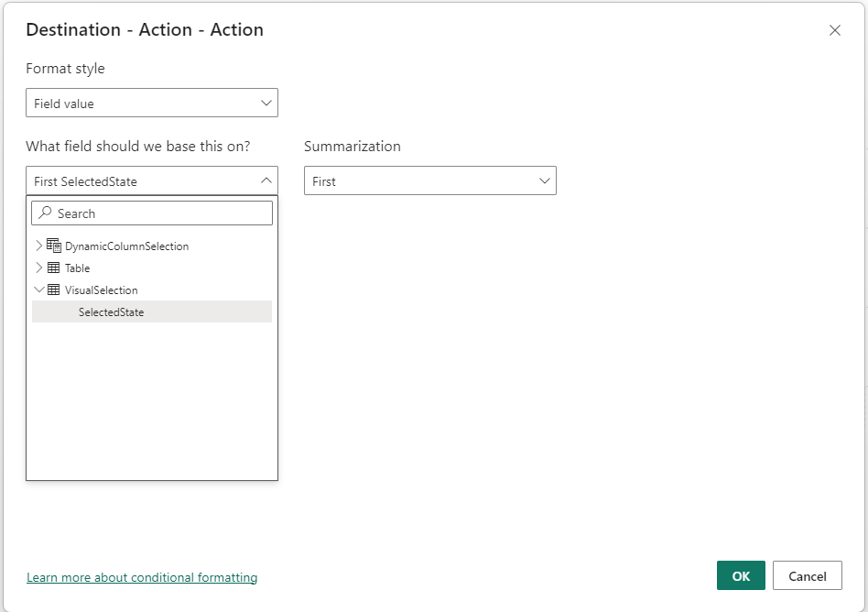Click the Summarization label
The height and width of the screenshot is (612, 868).
(x=353, y=147)
